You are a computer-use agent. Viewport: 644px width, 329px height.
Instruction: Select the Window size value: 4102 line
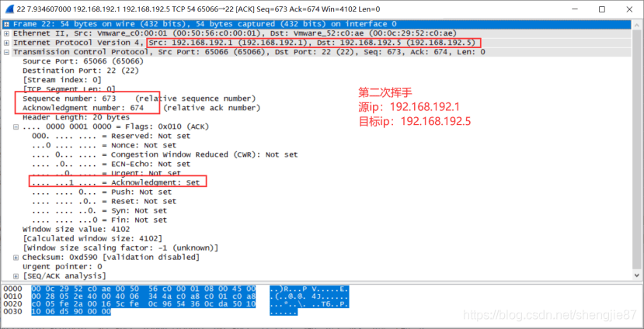click(x=71, y=229)
